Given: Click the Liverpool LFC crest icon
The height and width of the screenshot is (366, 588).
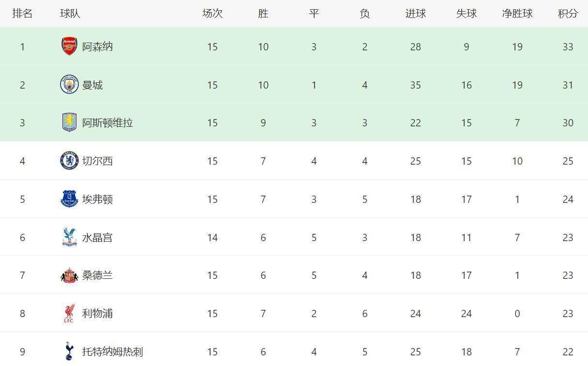Looking at the screenshot, I should (x=69, y=313).
